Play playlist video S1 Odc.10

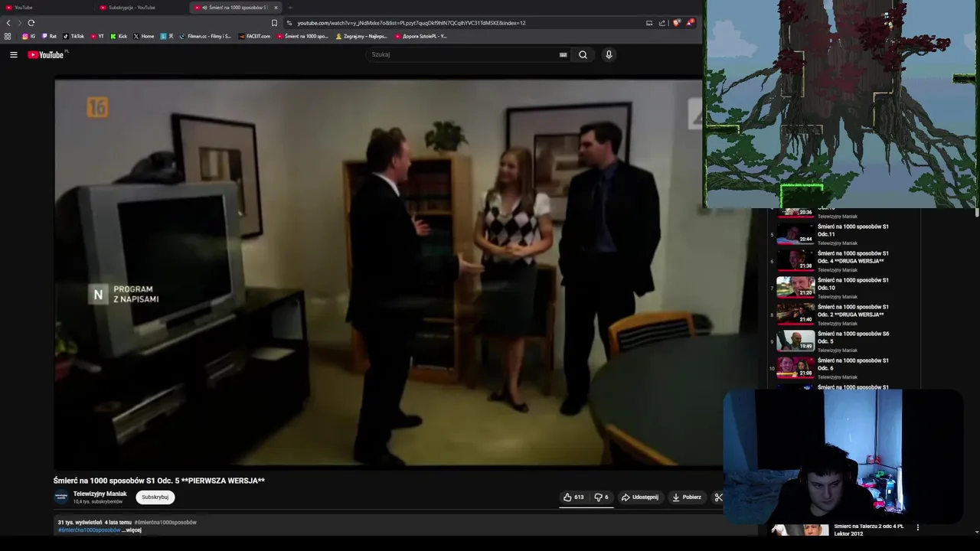click(842, 288)
